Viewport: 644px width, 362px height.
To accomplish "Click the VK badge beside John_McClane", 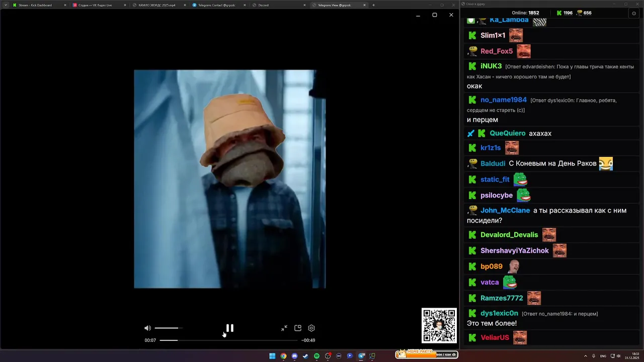I will click(472, 210).
